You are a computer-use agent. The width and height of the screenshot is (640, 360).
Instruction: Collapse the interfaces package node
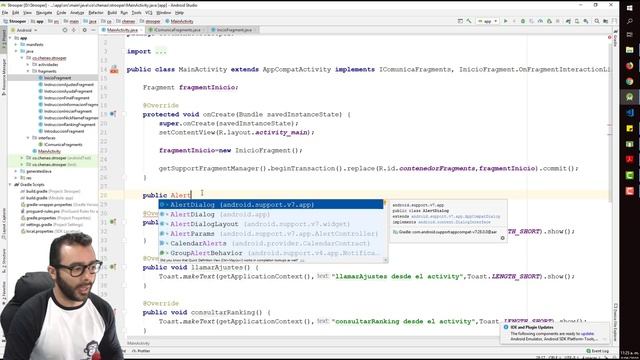click(28, 138)
